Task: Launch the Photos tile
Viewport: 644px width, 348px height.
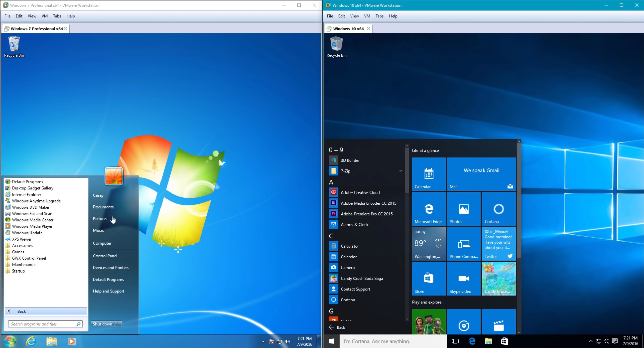Action: point(463,209)
